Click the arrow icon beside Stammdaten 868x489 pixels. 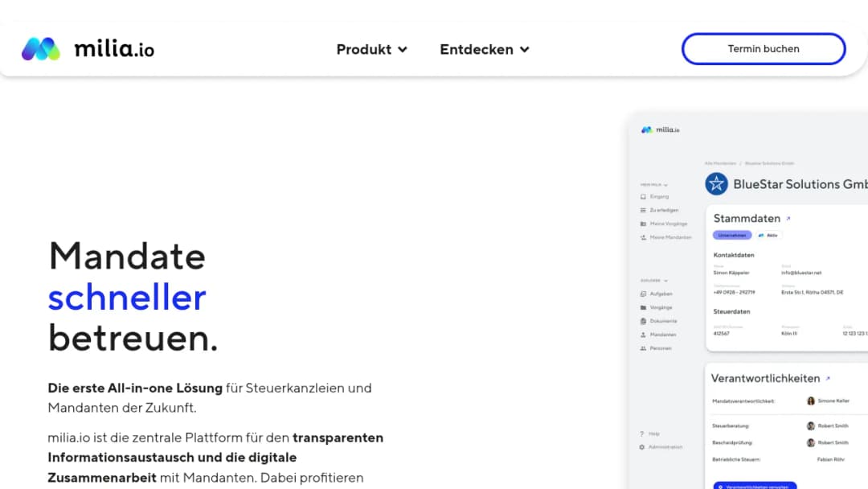[788, 219]
